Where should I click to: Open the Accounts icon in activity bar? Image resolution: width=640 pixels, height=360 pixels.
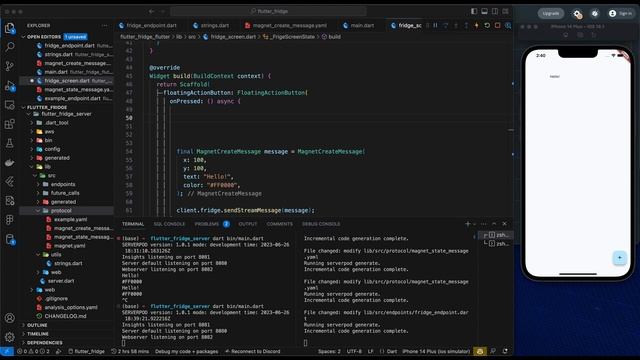(x=9, y=318)
